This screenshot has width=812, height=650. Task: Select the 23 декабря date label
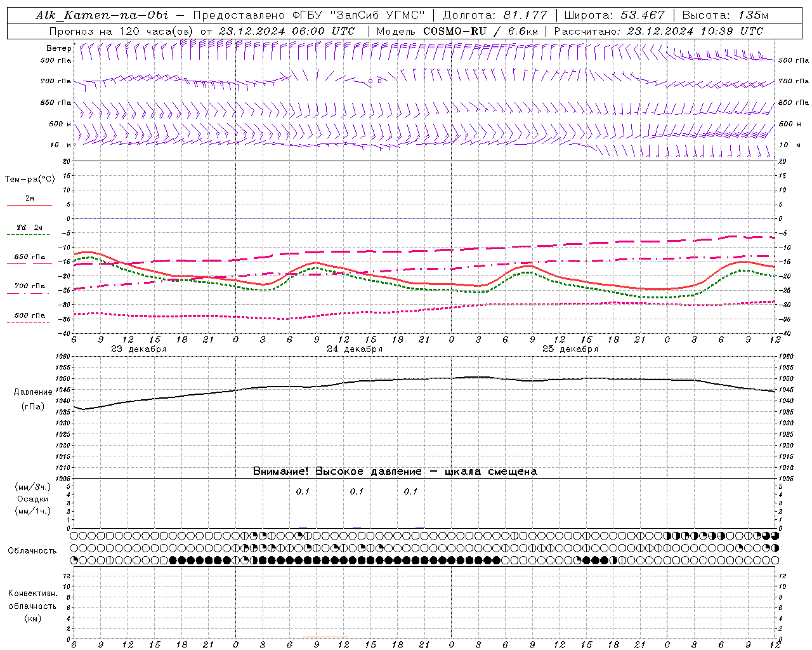[139, 349]
